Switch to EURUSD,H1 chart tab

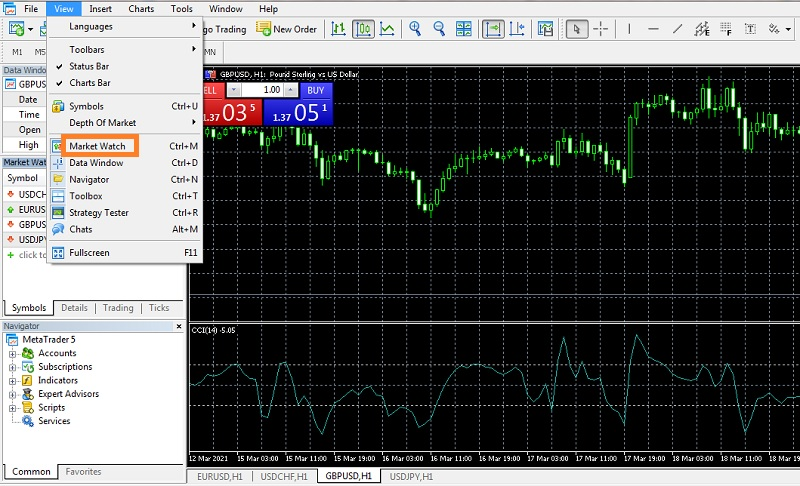pos(220,477)
